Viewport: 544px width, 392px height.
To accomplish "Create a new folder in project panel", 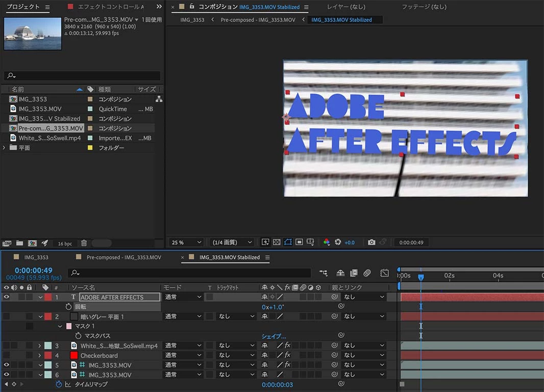I will (x=20, y=243).
